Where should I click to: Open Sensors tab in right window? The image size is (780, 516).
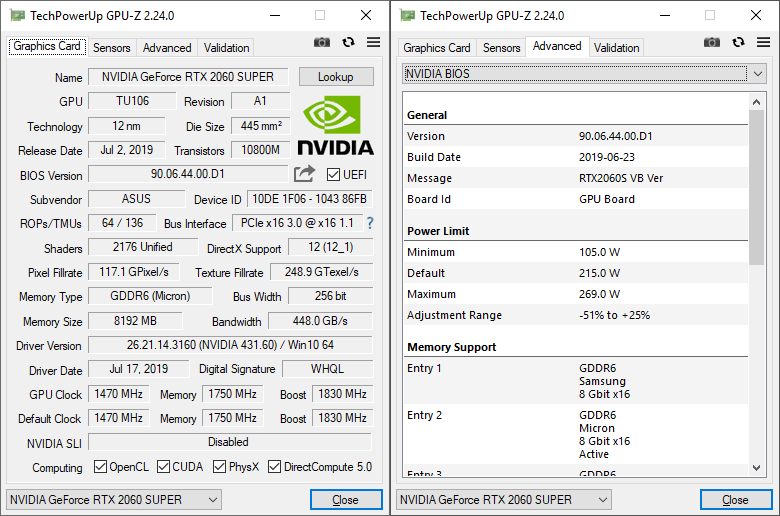point(501,48)
